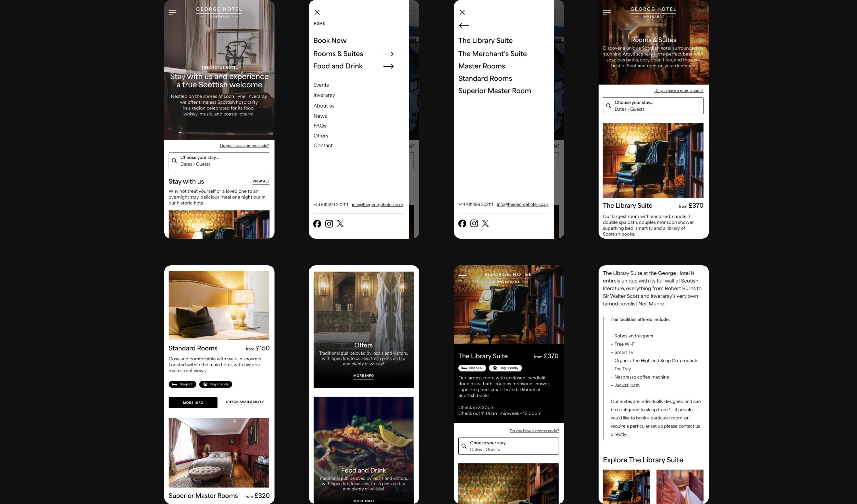Open Instagram icon in main menu footer
The width and height of the screenshot is (857, 504).
(x=329, y=224)
